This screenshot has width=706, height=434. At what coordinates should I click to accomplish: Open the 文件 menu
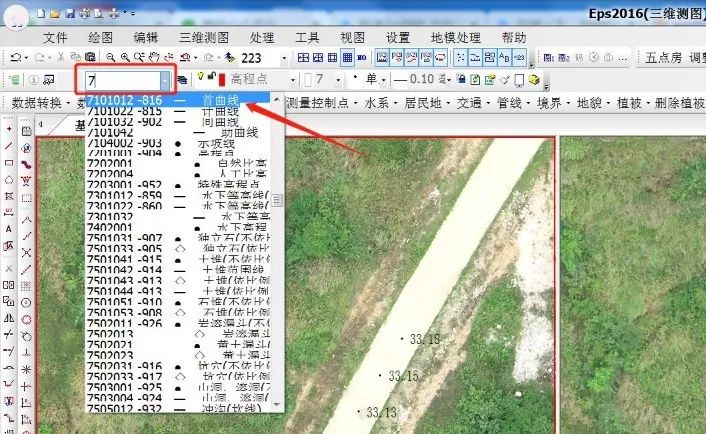pos(55,38)
